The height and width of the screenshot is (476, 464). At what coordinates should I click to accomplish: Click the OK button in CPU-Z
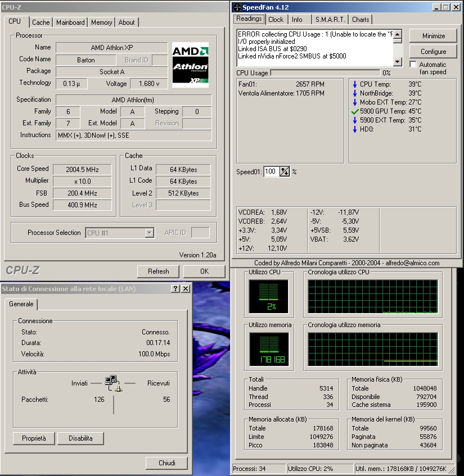[x=205, y=271]
